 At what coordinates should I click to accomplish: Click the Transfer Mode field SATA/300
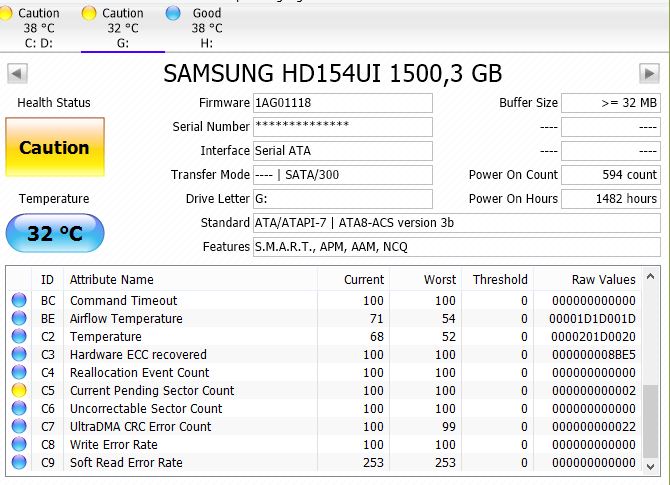point(343,175)
